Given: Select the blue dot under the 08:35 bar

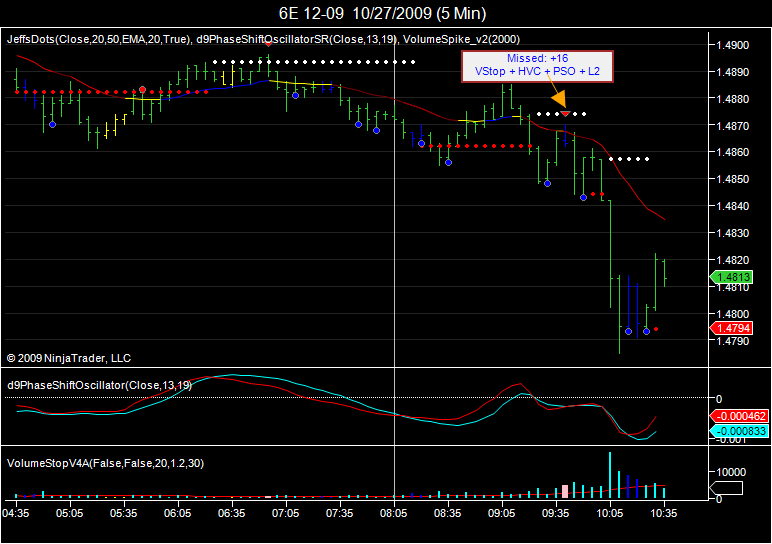Looking at the screenshot, I should [449, 162].
